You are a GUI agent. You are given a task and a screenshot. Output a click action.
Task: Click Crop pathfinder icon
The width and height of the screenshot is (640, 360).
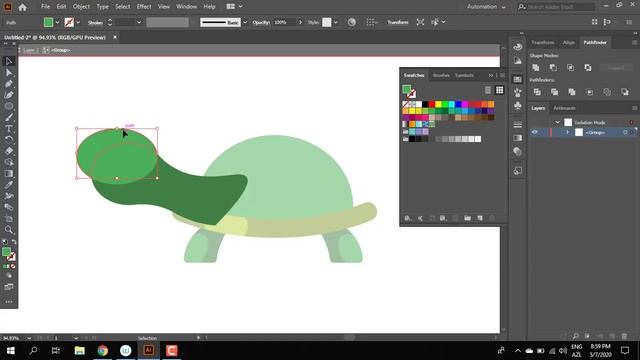tap(589, 92)
